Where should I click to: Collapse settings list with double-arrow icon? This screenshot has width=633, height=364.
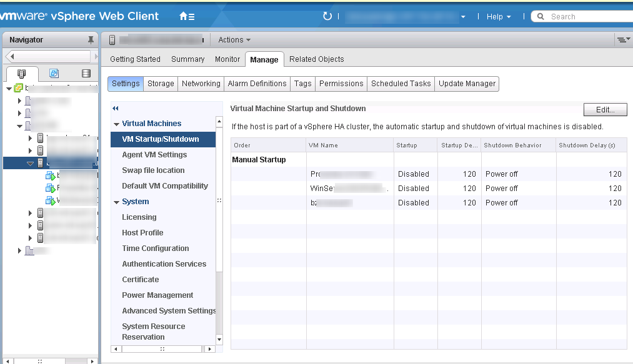[116, 108]
